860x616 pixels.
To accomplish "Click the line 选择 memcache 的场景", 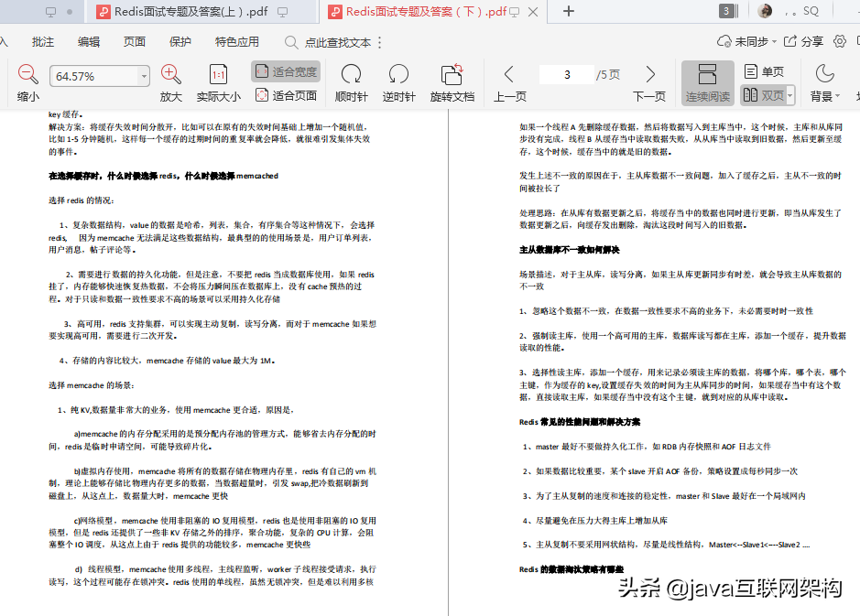I will 91,385.
